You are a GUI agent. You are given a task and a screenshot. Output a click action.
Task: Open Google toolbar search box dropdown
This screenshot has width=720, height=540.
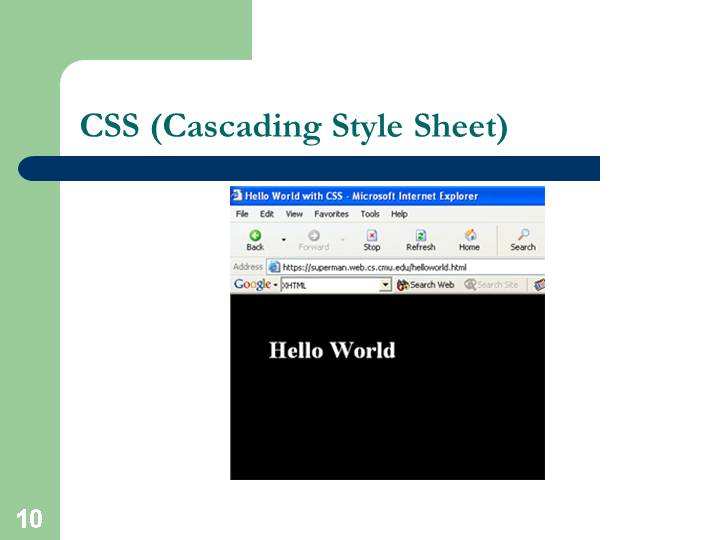(x=385, y=285)
